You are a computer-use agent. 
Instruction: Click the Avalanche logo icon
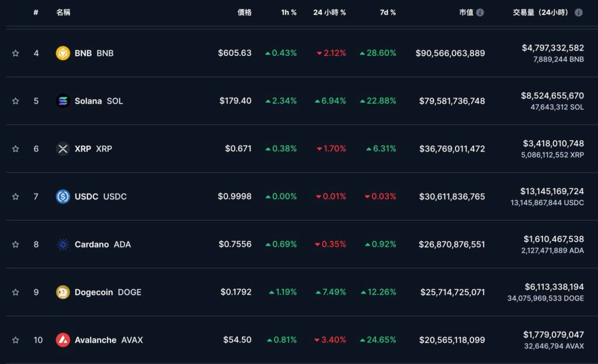point(62,340)
